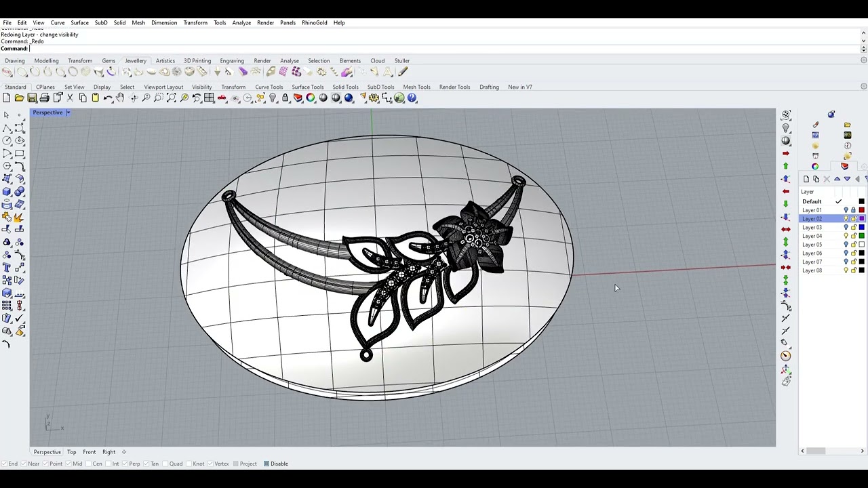The image size is (868, 488).
Task: Create a new layer with the page icon
Action: click(x=806, y=179)
